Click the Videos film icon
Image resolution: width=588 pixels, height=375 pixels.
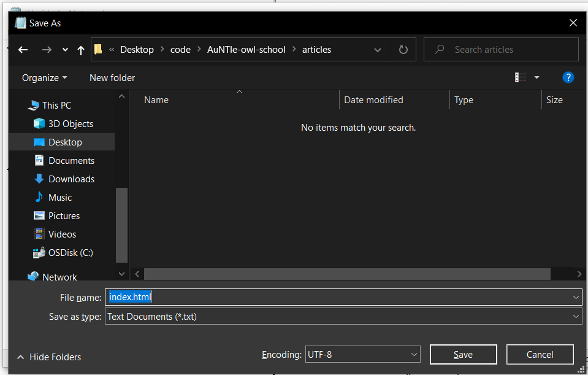39,234
